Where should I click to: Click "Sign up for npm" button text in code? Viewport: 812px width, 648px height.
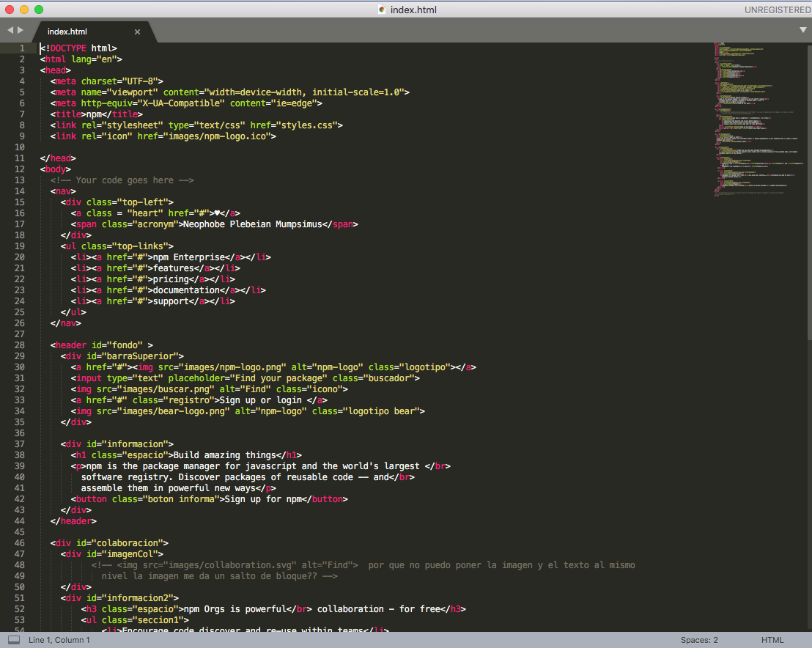(x=263, y=499)
